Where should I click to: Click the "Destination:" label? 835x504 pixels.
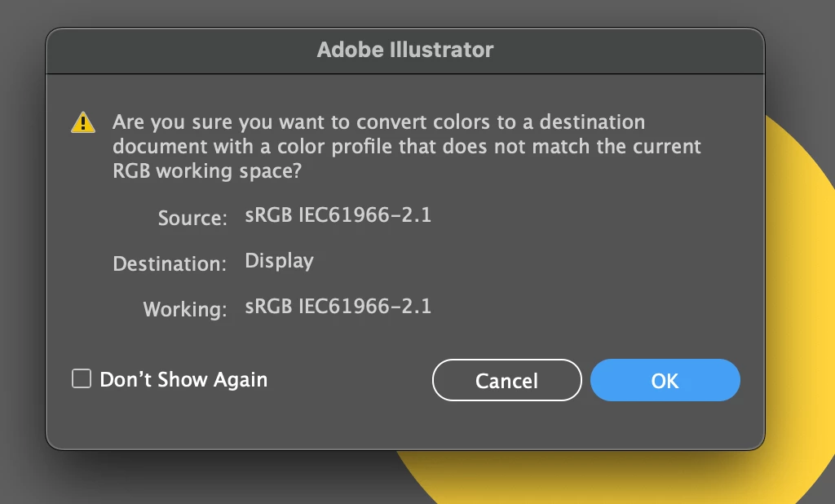click(x=170, y=264)
